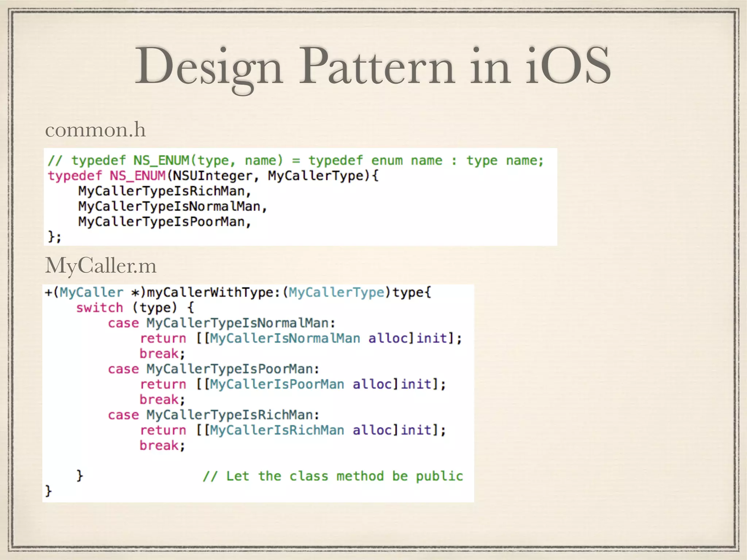Click the enum value 'MyCallerTypeIsPoorMan,'
Image resolution: width=747 pixels, height=560 pixels.
(x=165, y=222)
